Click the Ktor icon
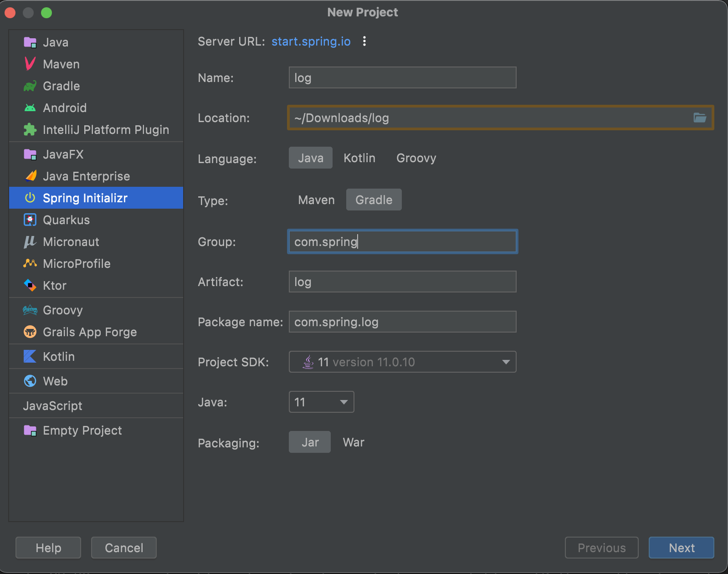Screen dimensions: 728x574 coord(30,286)
